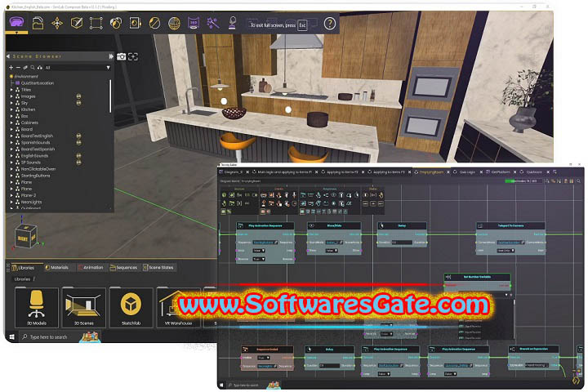Toggle VR badge on EnglishSounds node

click(78, 156)
